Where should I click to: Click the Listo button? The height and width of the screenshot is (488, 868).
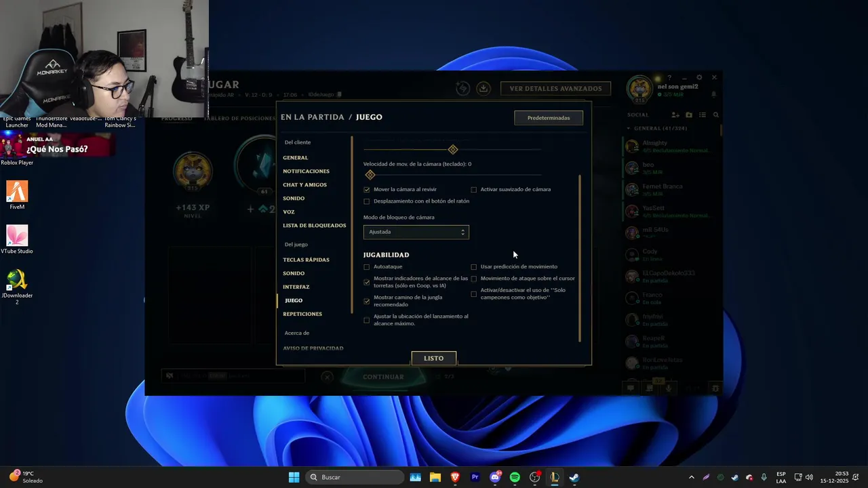(434, 358)
